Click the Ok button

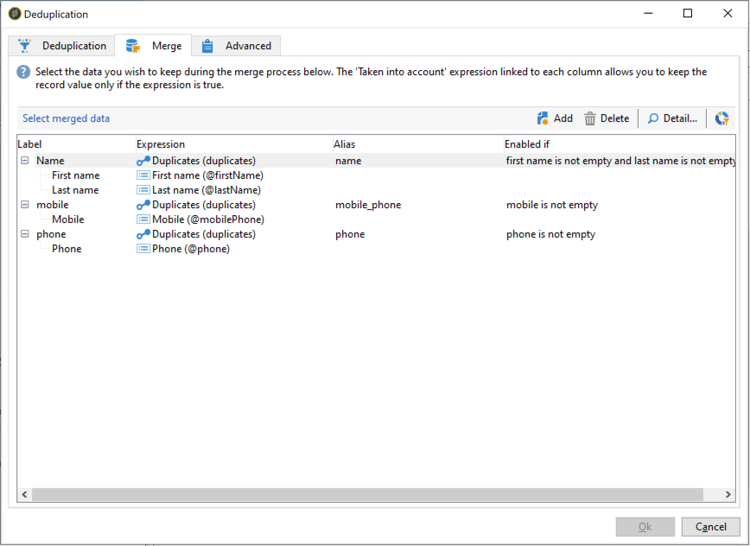click(x=645, y=527)
